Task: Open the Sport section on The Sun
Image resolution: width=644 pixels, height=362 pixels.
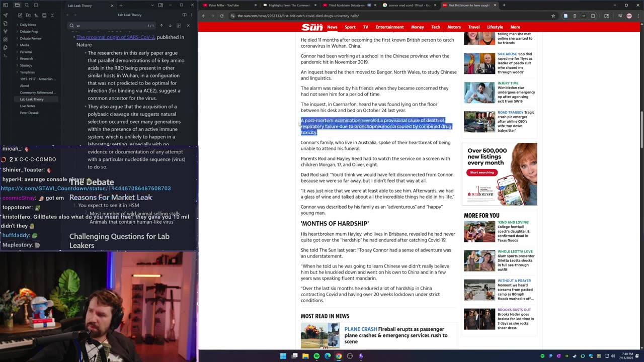Action: pyautogui.click(x=350, y=27)
